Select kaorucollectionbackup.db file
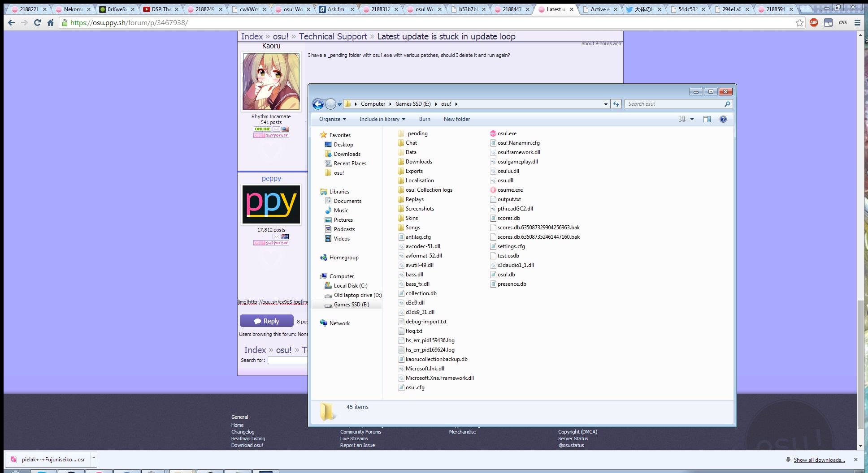The height and width of the screenshot is (473, 868). [433, 359]
